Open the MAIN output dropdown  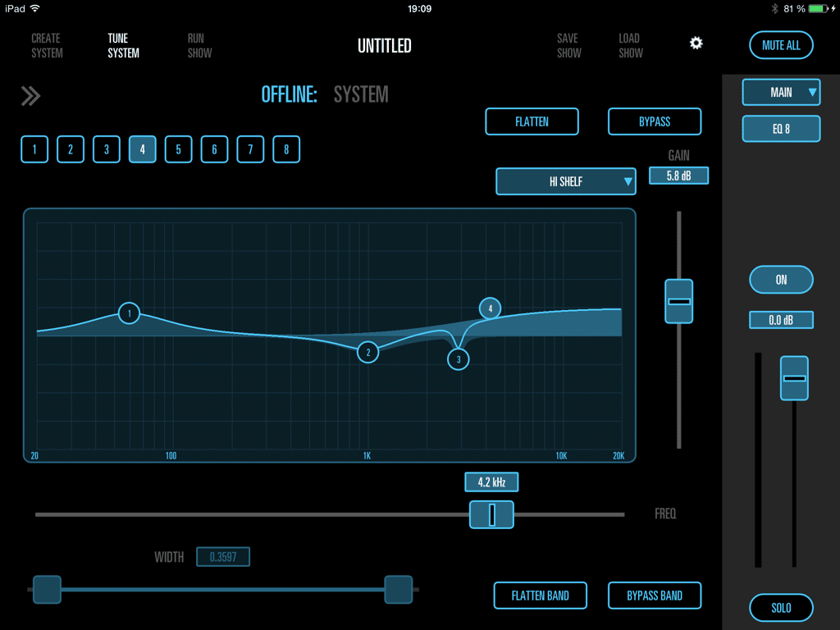pos(781,93)
